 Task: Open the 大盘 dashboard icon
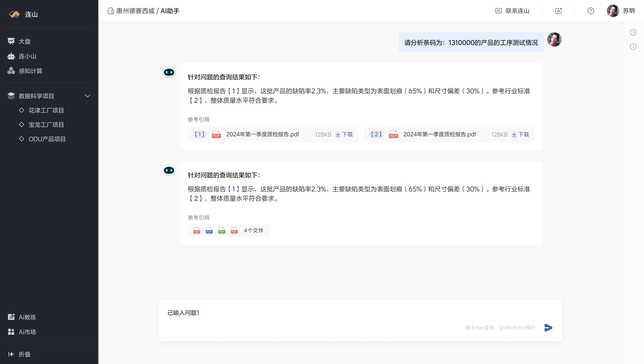point(11,41)
